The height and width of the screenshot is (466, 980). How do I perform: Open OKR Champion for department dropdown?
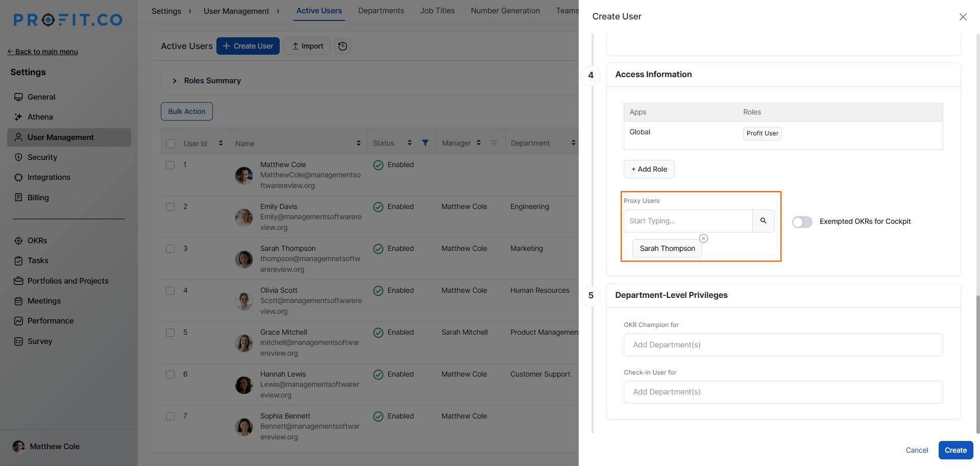coord(782,345)
